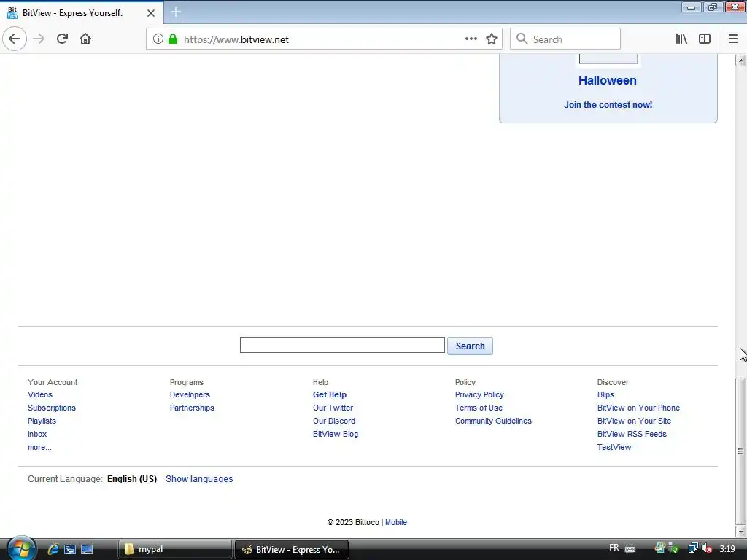The image size is (747, 560).
Task: Open BitView on Your Phone
Action: point(638,408)
